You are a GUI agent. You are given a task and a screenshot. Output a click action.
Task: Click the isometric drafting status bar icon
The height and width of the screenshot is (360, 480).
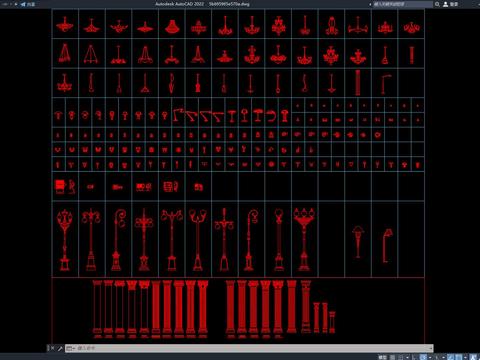click(437, 357)
